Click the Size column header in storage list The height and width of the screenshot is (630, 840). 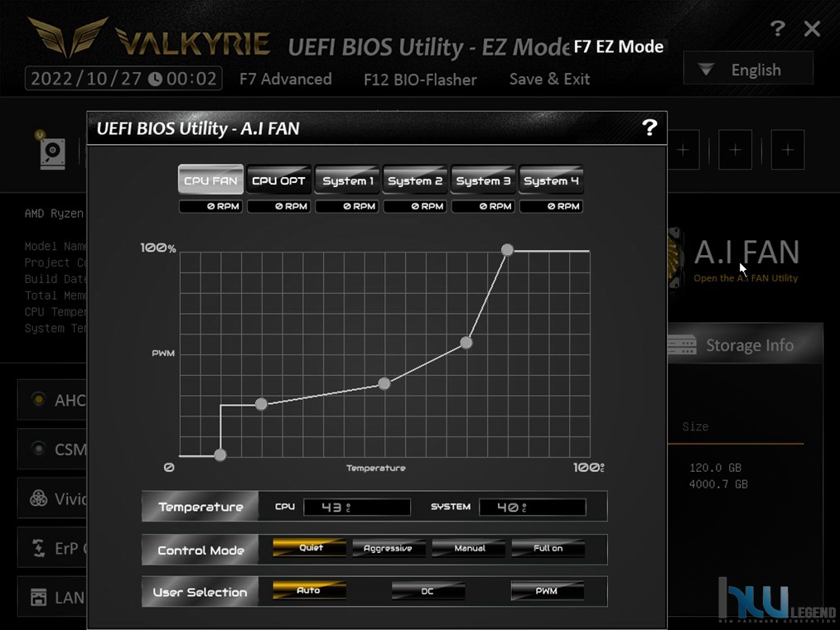click(x=695, y=426)
